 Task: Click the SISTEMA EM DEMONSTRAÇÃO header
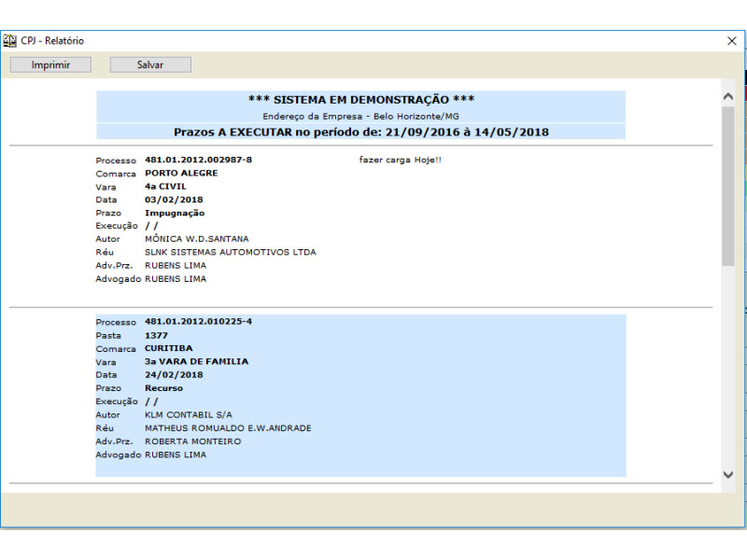pos(360,100)
